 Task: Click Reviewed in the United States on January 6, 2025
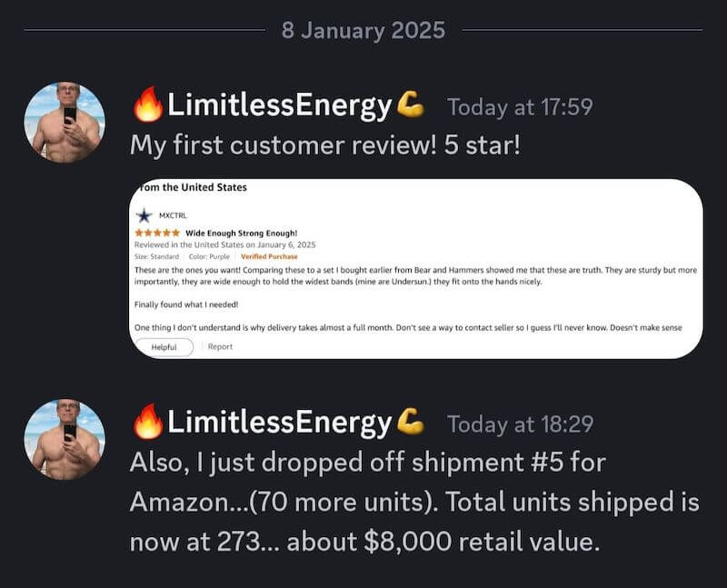tap(225, 244)
